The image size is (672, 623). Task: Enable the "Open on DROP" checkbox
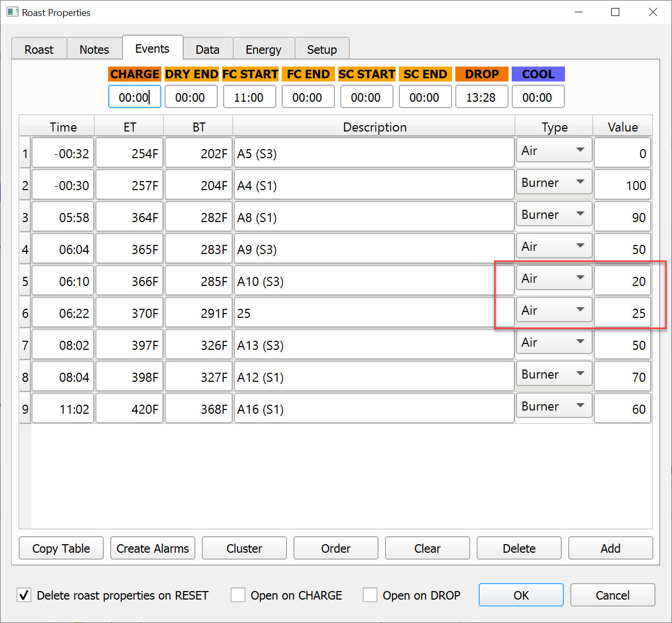coord(370,595)
